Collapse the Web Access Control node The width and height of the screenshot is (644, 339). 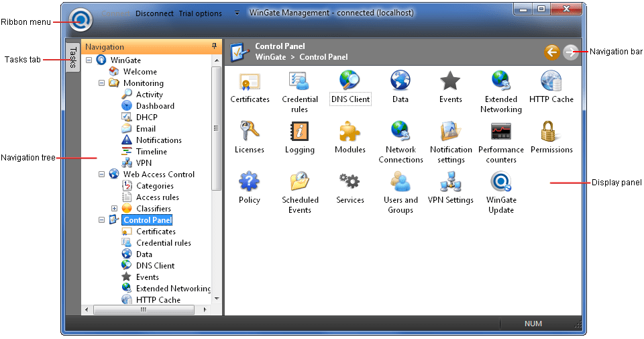click(101, 175)
